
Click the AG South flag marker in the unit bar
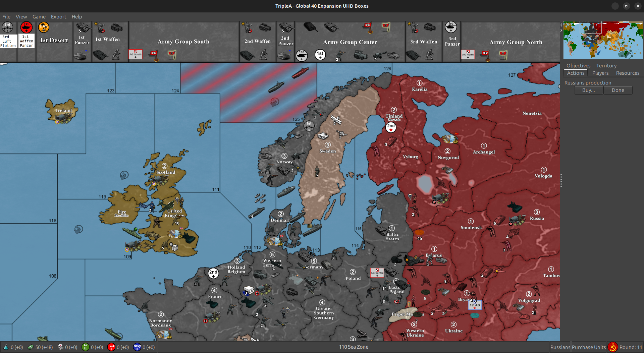pos(135,54)
